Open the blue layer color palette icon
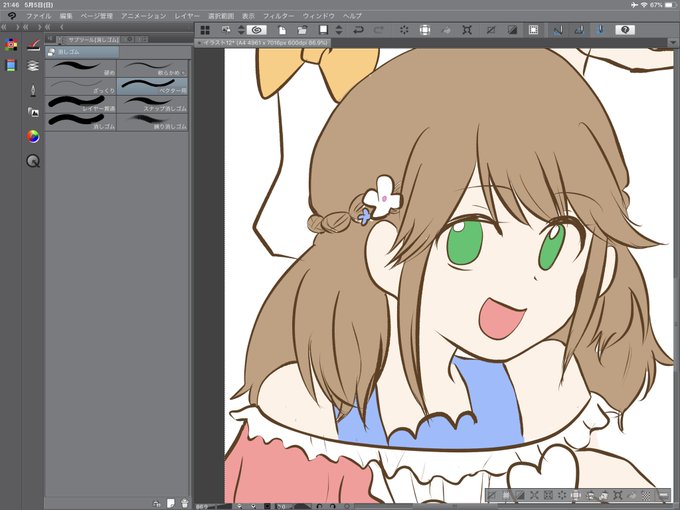This screenshot has width=680, height=510. pyautogui.click(x=11, y=65)
